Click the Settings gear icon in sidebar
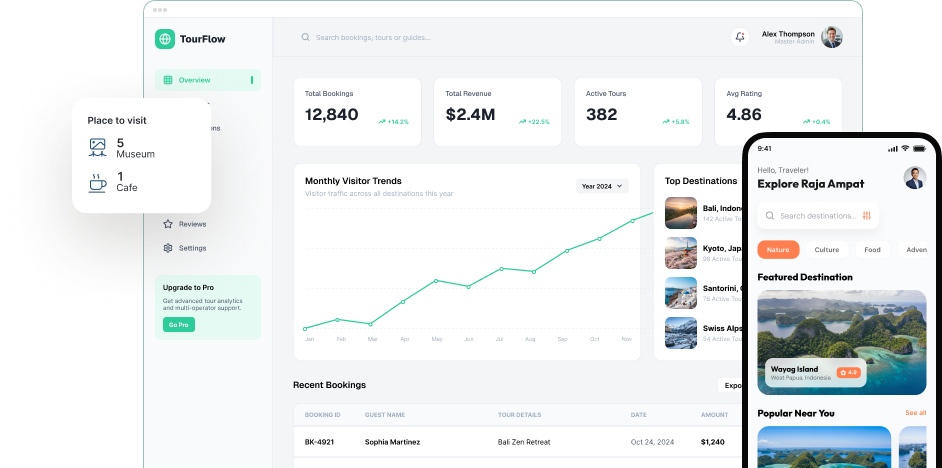The height and width of the screenshot is (468, 942). coord(168,248)
